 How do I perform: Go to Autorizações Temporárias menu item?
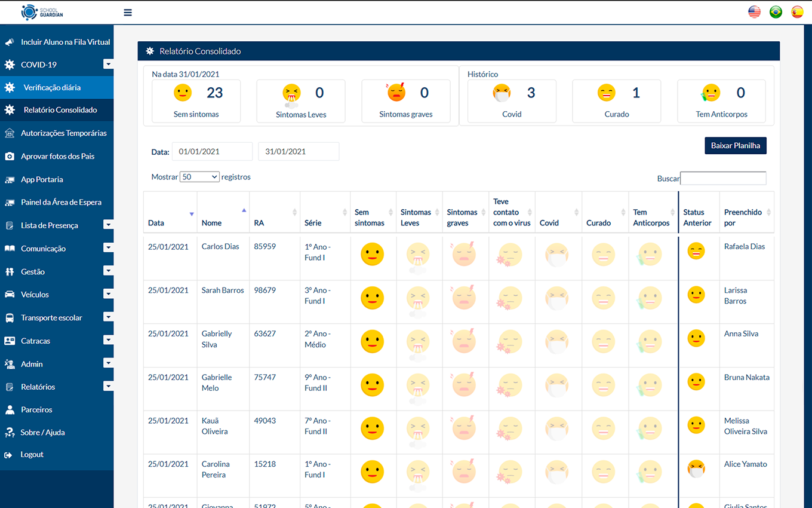[63, 133]
